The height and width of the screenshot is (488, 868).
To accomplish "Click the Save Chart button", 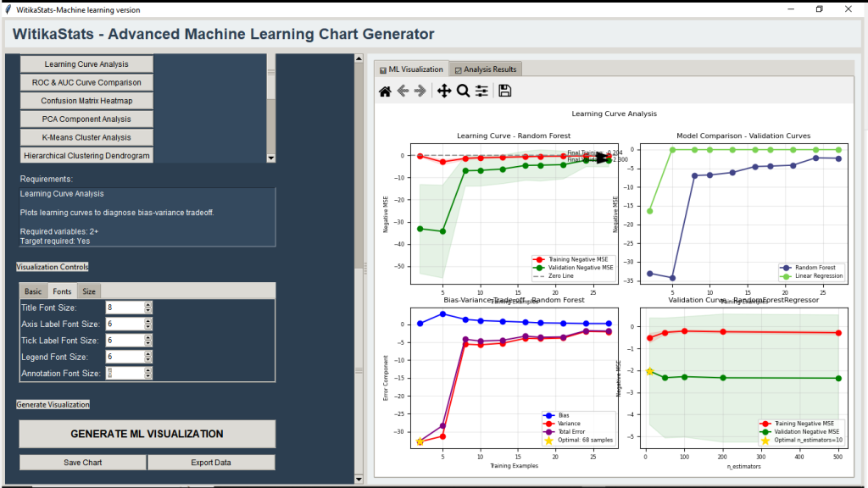I will 83,463.
